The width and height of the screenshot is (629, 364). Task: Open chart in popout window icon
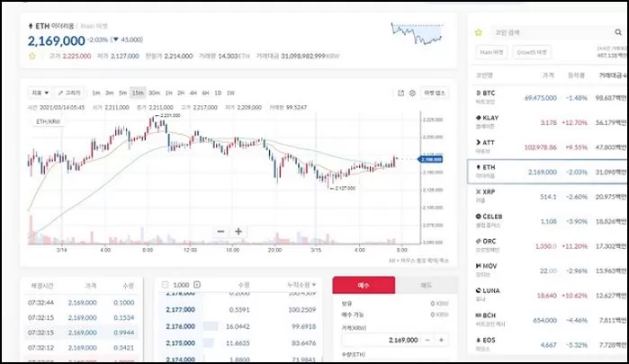[400, 93]
